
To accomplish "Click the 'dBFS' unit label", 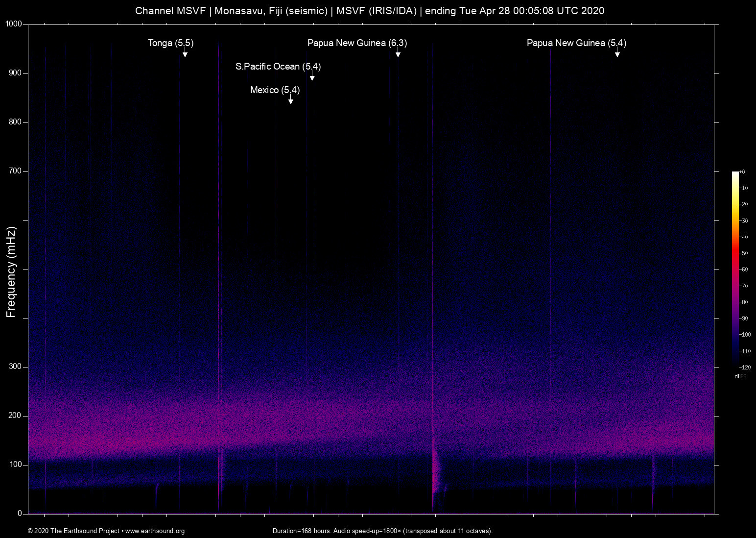I will 740,376.
